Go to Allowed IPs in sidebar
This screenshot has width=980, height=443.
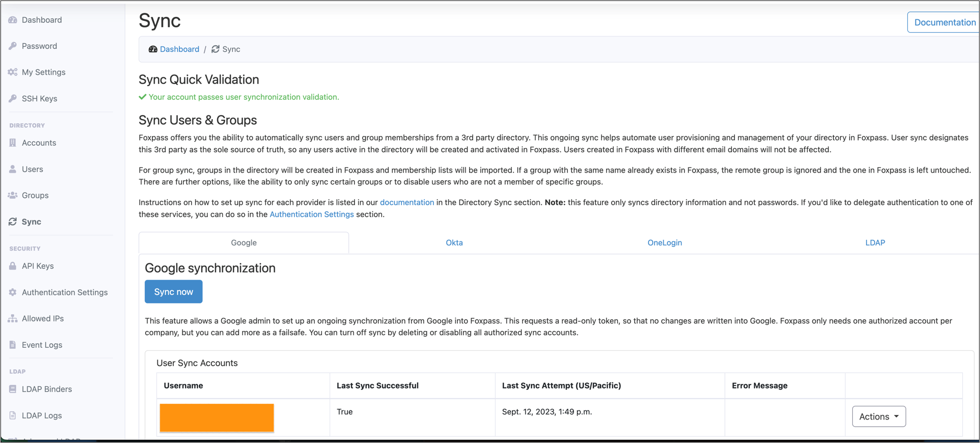pyautogui.click(x=43, y=318)
